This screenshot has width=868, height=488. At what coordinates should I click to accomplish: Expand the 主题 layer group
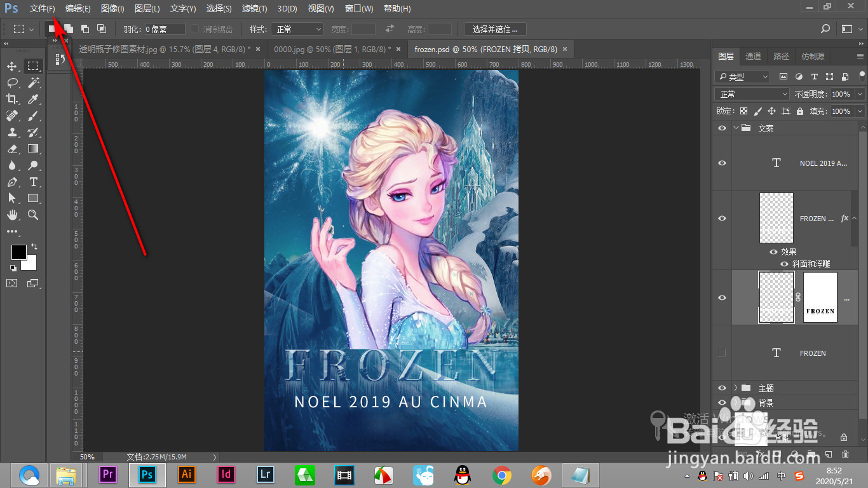point(736,388)
